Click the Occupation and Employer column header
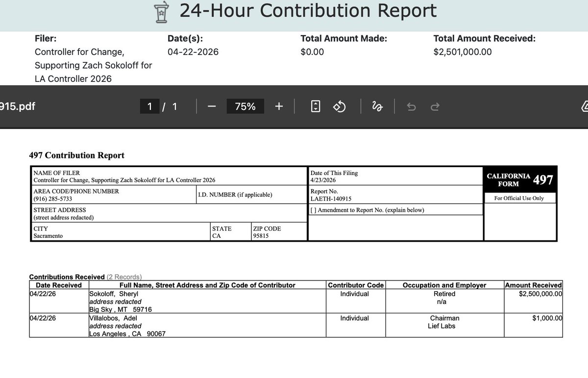Viewport: 588px width, 378px height. pos(444,285)
